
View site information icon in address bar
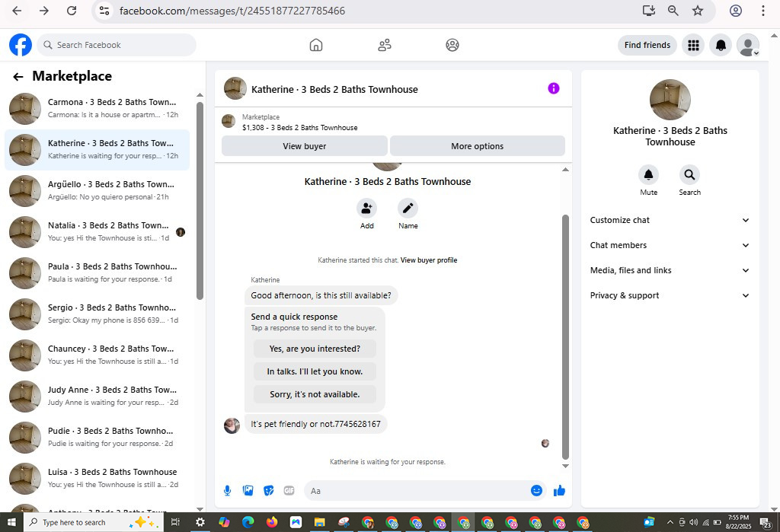[x=104, y=11]
